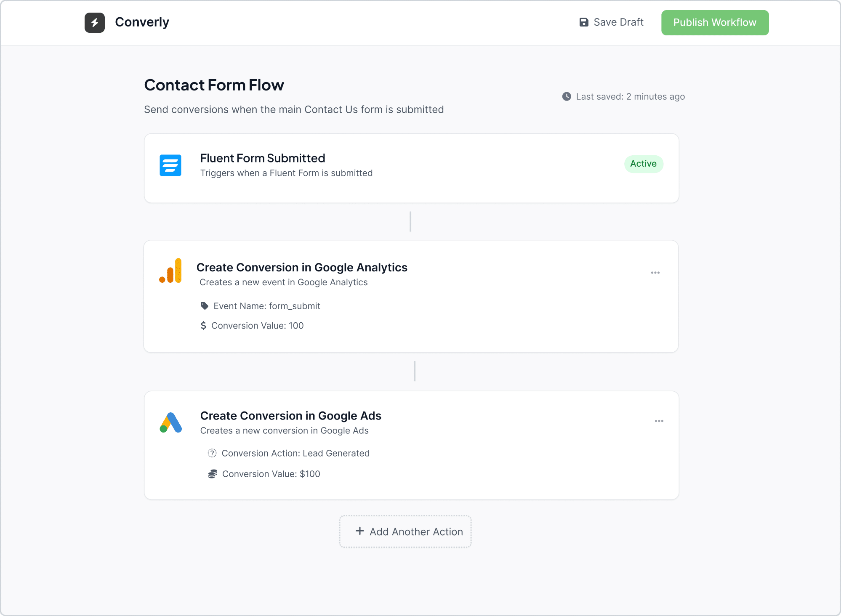Click the Save Draft button
This screenshot has width=841, height=616.
point(611,22)
